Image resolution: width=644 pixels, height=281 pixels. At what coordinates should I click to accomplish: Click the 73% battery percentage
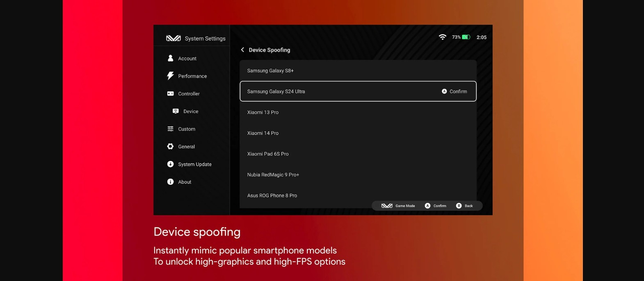[456, 37]
